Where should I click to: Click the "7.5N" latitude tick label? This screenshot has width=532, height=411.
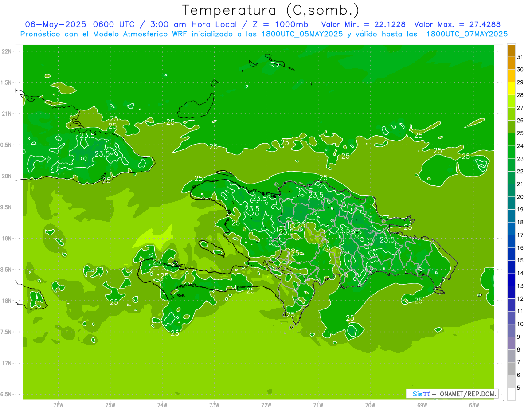pos(7,332)
